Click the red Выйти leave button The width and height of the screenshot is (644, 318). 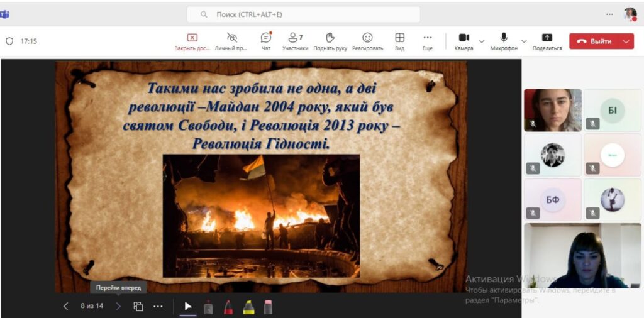coord(594,41)
